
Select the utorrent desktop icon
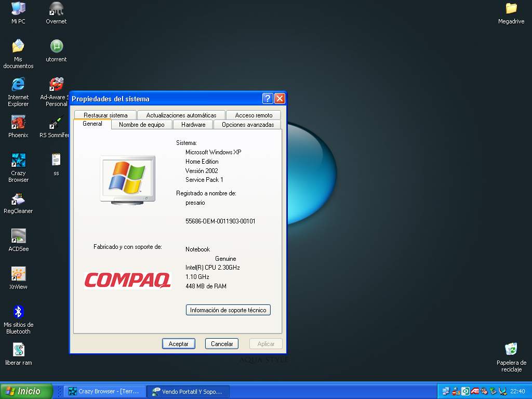pyautogui.click(x=56, y=50)
